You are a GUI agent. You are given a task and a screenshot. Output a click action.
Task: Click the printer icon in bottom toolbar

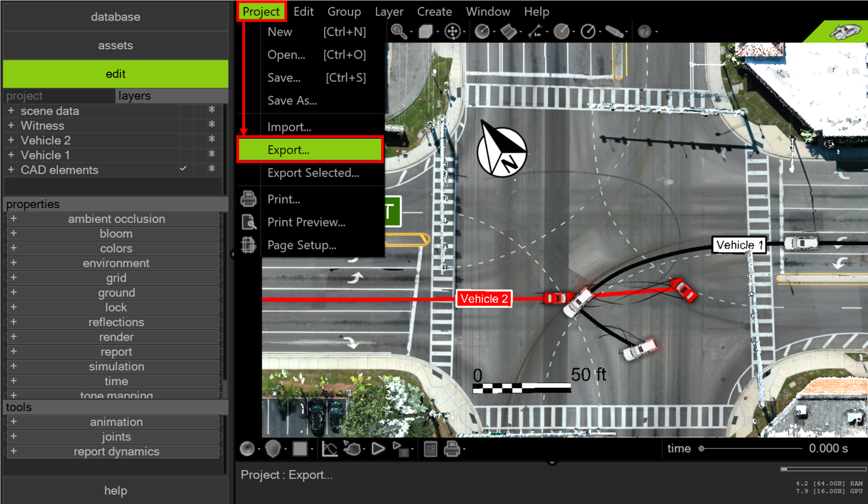(451, 449)
